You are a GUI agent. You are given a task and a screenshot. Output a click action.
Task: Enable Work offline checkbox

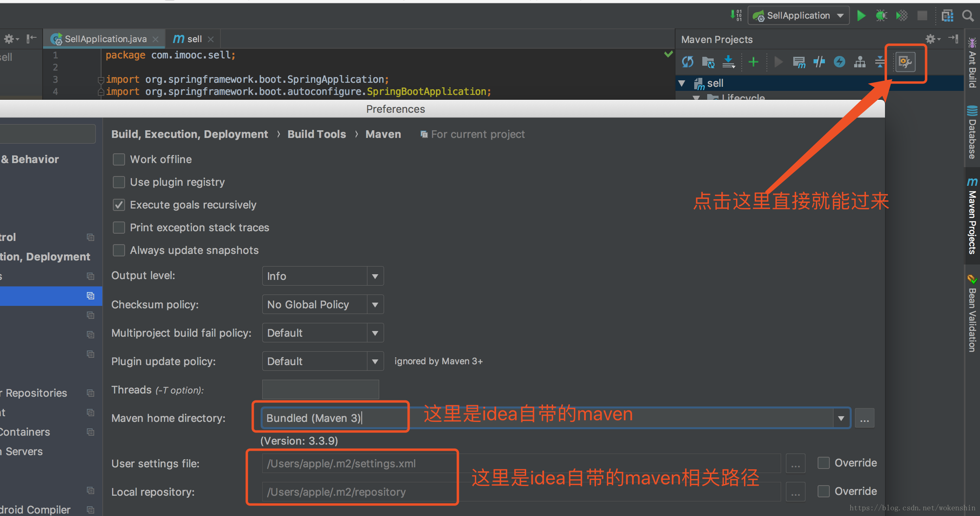point(119,159)
